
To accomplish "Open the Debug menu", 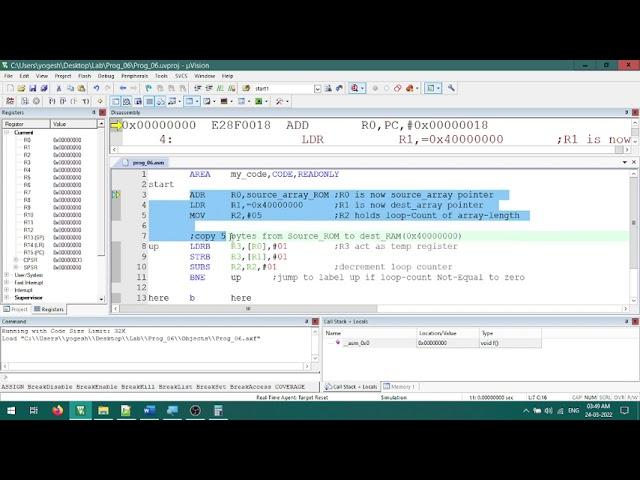I will [x=106, y=76].
